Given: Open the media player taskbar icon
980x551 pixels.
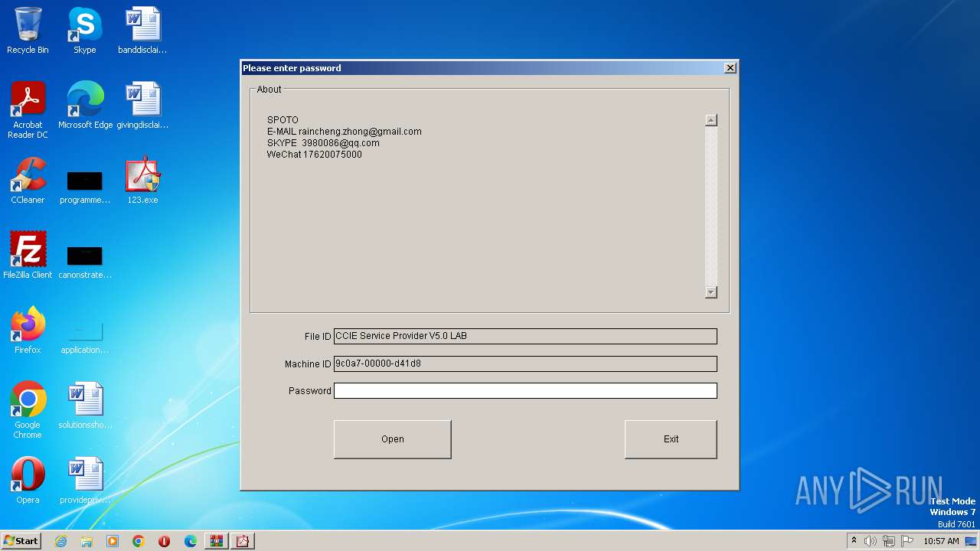Looking at the screenshot, I should pyautogui.click(x=113, y=541).
